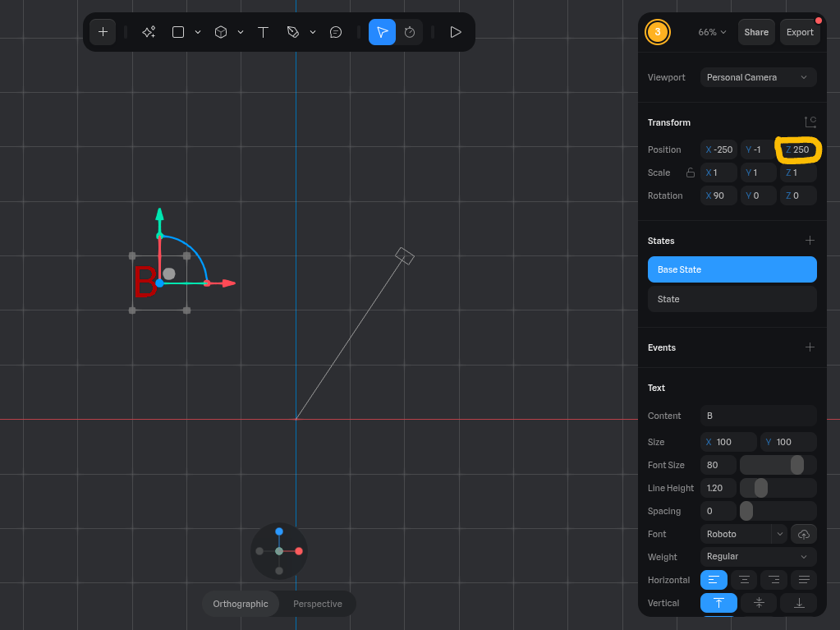Click the Export button

[800, 32]
